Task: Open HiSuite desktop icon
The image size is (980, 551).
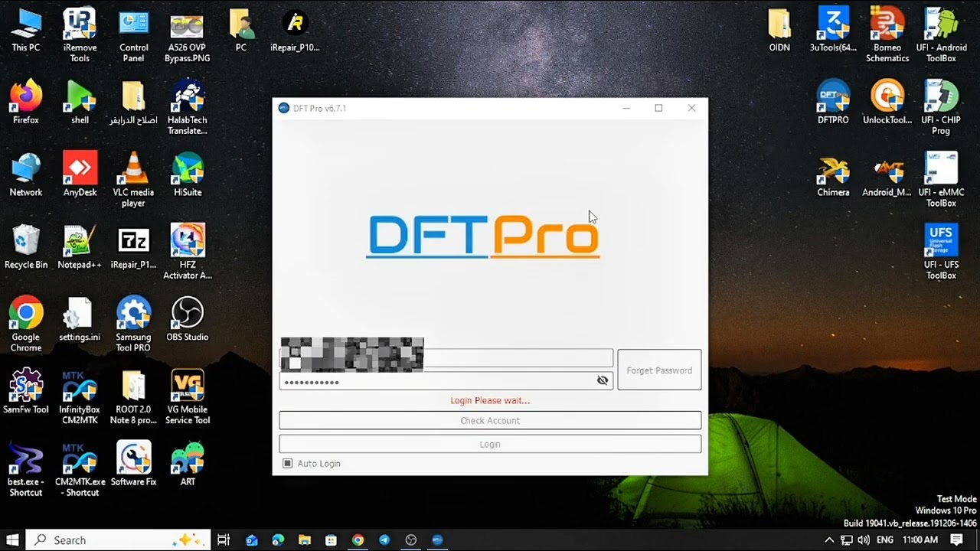Action: (x=187, y=175)
